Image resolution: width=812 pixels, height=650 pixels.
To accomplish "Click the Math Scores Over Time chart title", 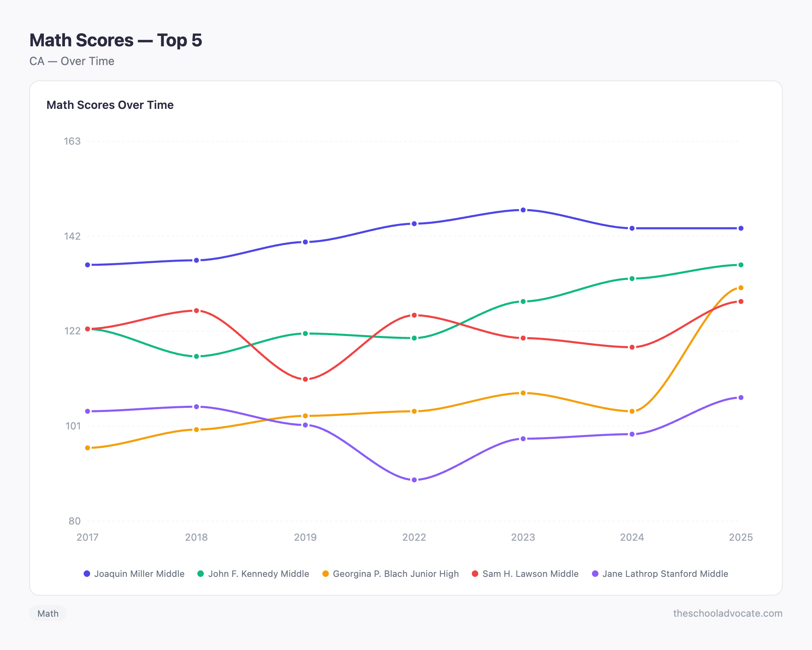I will (110, 105).
